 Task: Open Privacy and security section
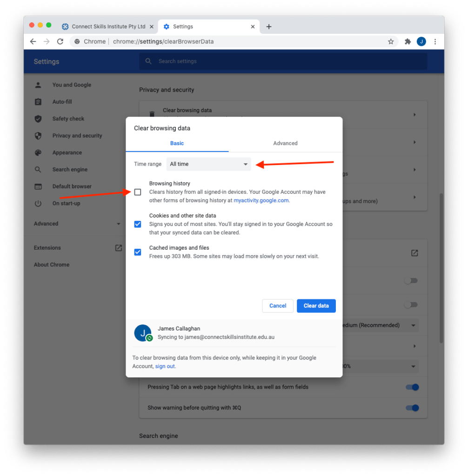(77, 136)
